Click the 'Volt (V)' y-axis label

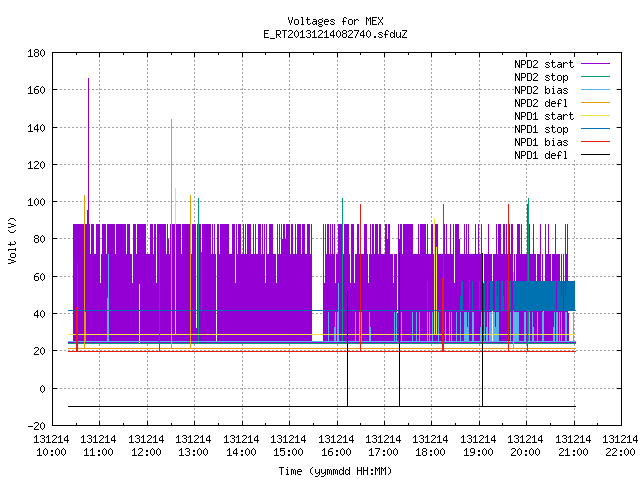[x=12, y=240]
